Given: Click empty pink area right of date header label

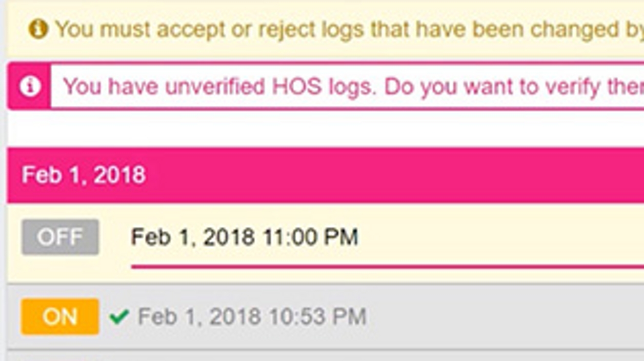Looking at the screenshot, I should pos(390,175).
